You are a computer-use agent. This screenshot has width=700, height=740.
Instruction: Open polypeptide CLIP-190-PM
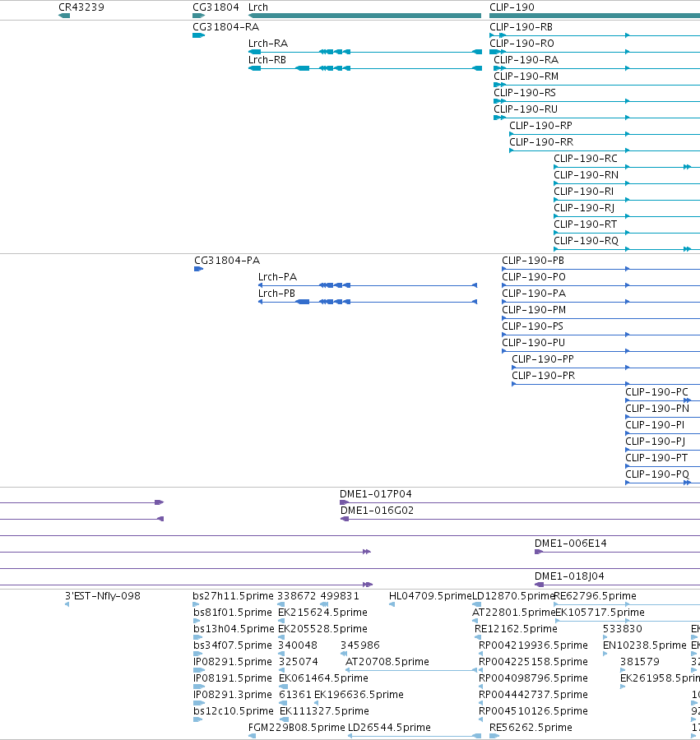pyautogui.click(x=534, y=310)
